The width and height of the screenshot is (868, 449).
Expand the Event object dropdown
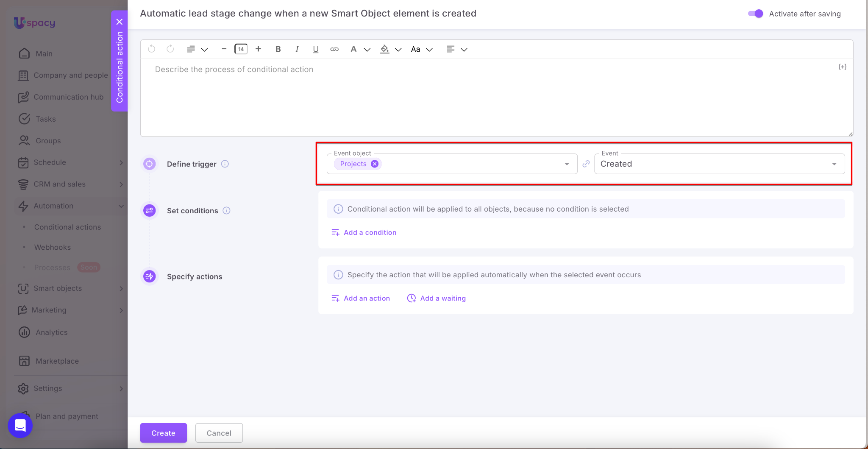(567, 164)
